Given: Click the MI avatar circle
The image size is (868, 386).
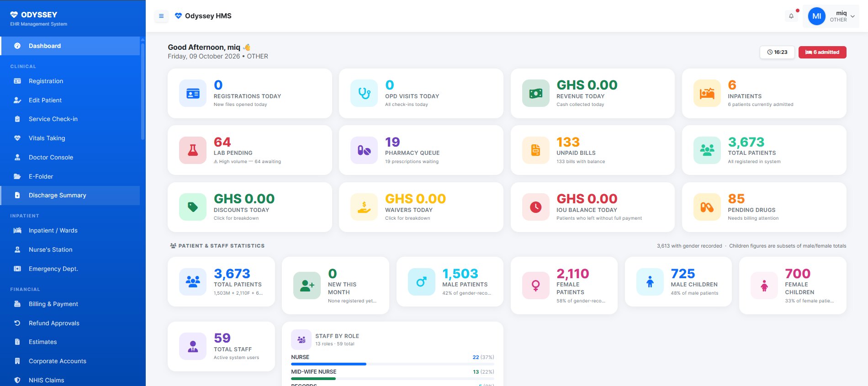Looking at the screenshot, I should point(816,16).
